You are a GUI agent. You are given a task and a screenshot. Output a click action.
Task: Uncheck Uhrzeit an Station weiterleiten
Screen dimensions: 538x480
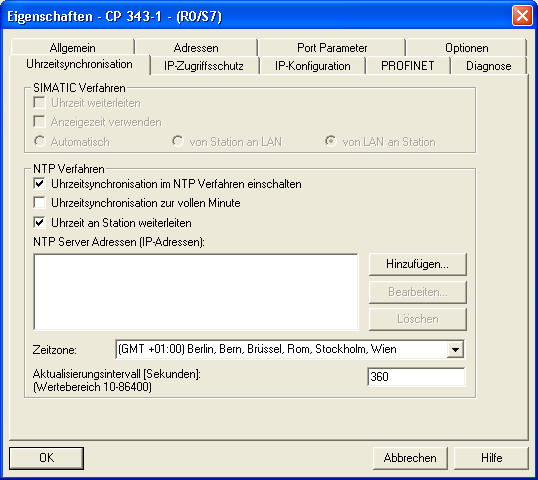39,223
